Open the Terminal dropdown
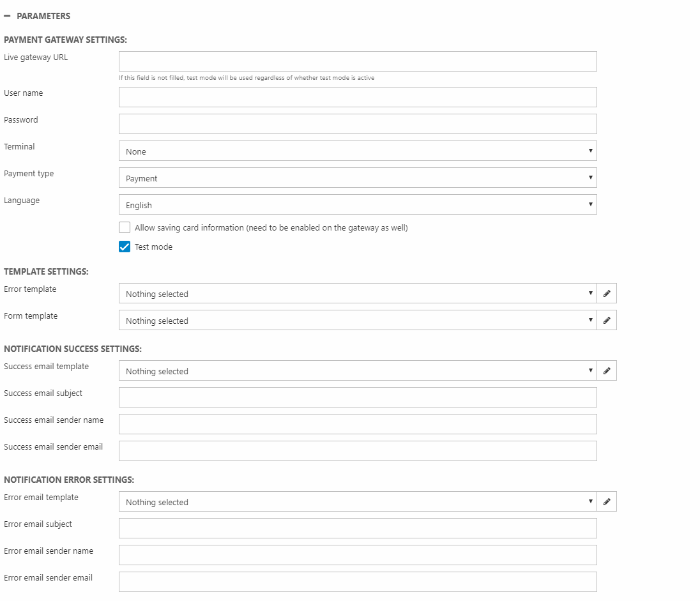The image size is (700, 601). (358, 151)
